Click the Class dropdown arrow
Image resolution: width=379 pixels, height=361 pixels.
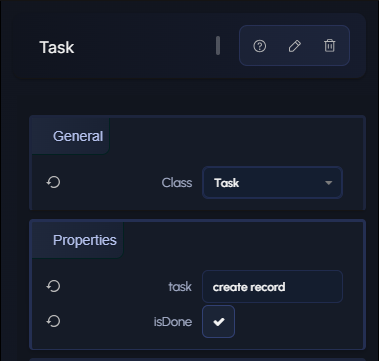tap(329, 183)
